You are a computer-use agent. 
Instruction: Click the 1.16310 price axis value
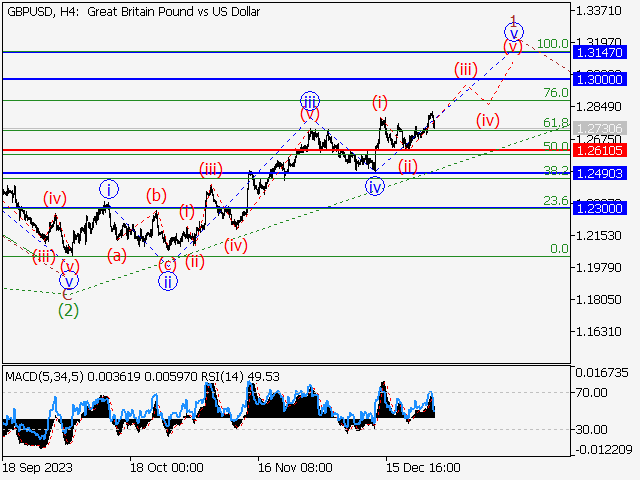[598, 331]
